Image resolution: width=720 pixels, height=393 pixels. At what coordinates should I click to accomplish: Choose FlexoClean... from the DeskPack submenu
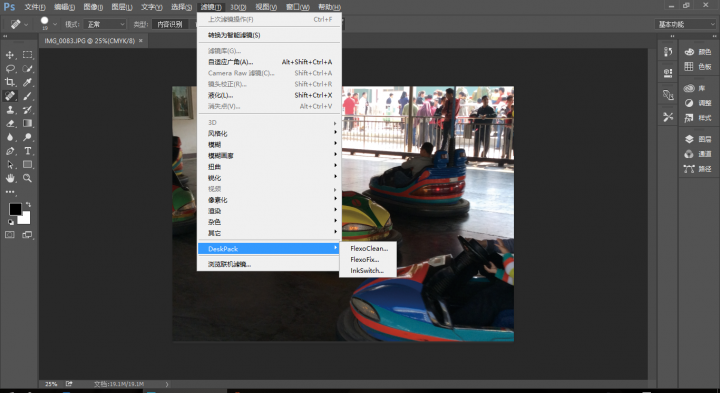click(x=368, y=248)
